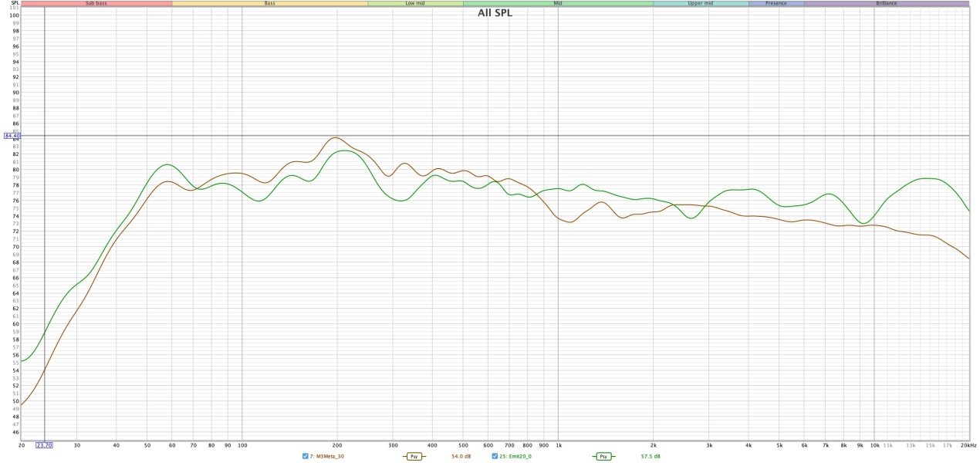Image resolution: width=980 pixels, height=463 pixels.
Task: Click the Low mid frequency band header
Action: pyautogui.click(x=415, y=3)
